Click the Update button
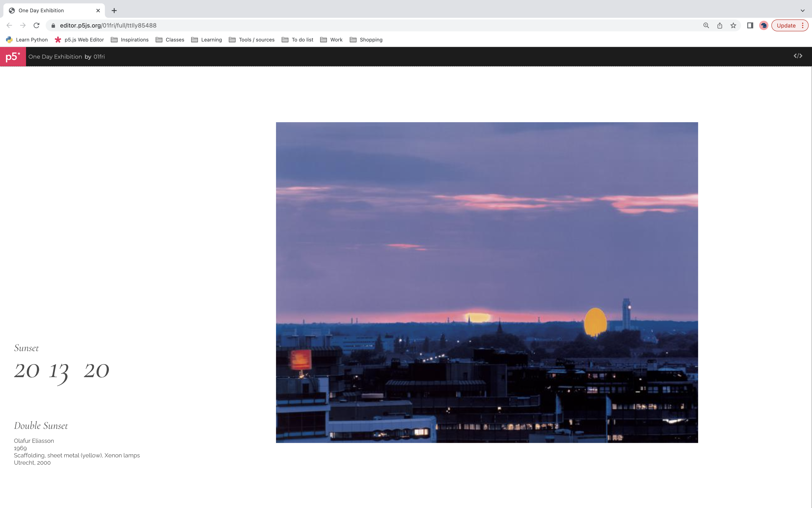This screenshot has height=508, width=812. point(786,26)
